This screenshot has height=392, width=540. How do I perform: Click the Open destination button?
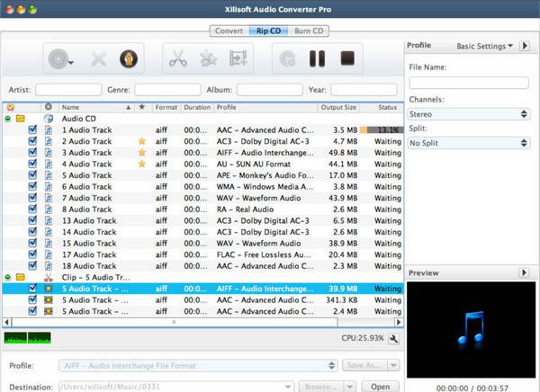380,387
